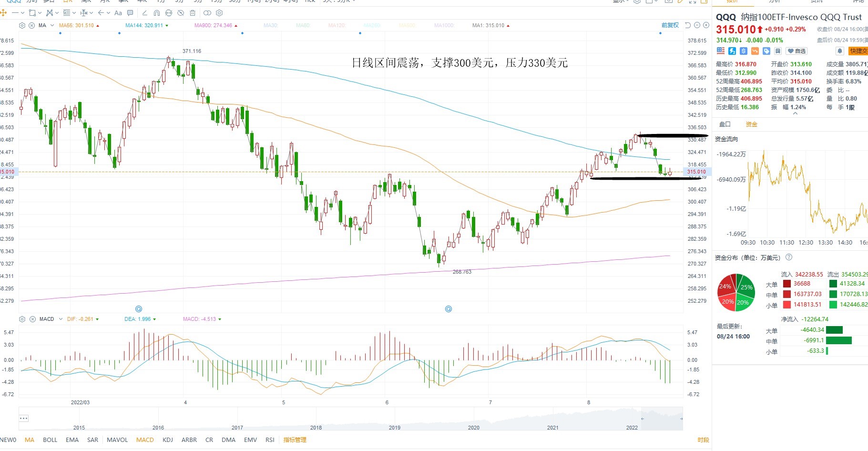Screen dimensions: 868x451
Task: Click the blue lightning icon under price
Action: pyautogui.click(x=732, y=51)
